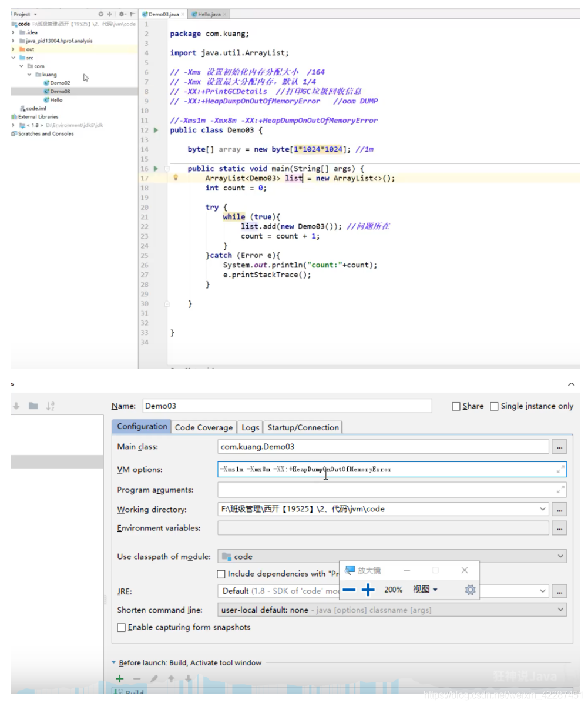588x706 pixels.
Task: Expand the VM options field editor icon
Action: click(x=560, y=469)
